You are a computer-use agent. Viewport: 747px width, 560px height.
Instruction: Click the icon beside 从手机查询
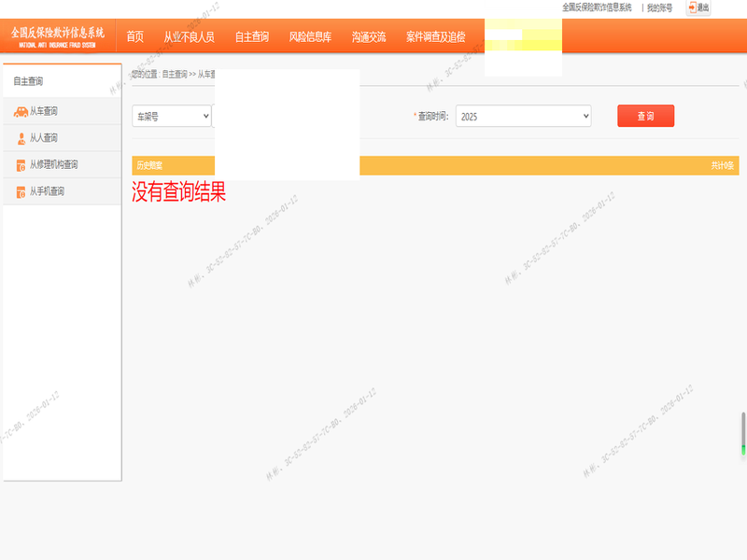point(21,192)
